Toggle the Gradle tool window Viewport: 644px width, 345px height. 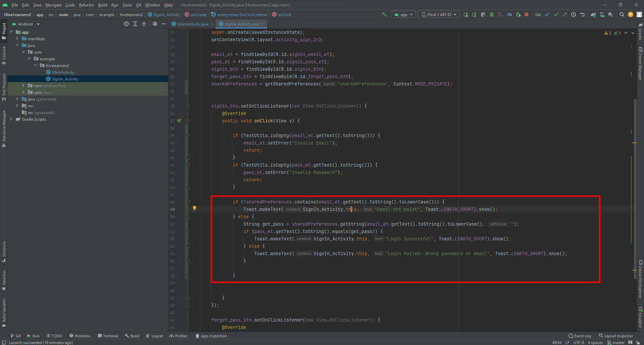coord(640,32)
